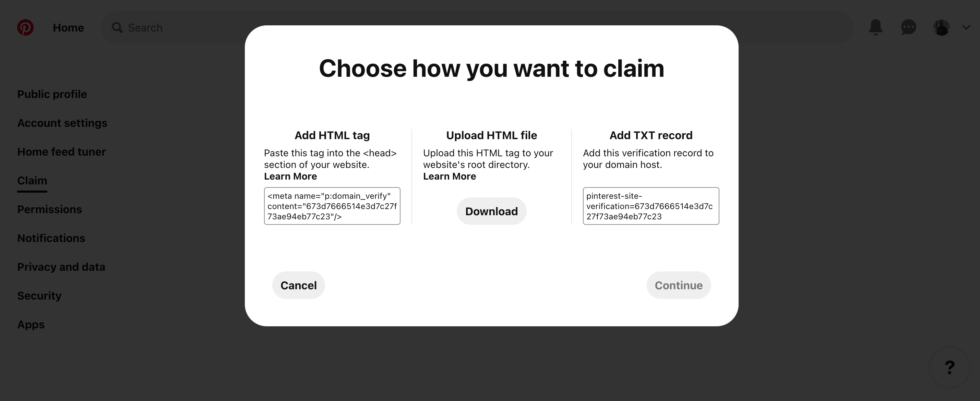The image size is (980, 401).
Task: Click the TXT record verification input field
Action: (x=650, y=206)
